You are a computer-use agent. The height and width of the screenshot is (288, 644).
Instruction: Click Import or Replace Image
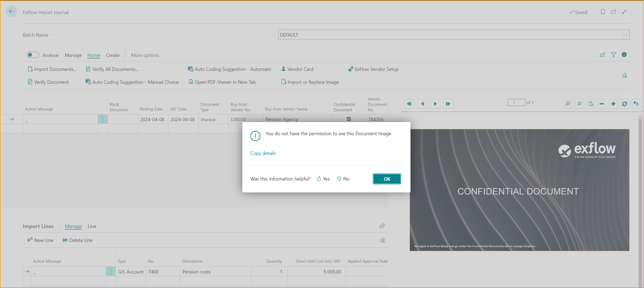coord(310,82)
